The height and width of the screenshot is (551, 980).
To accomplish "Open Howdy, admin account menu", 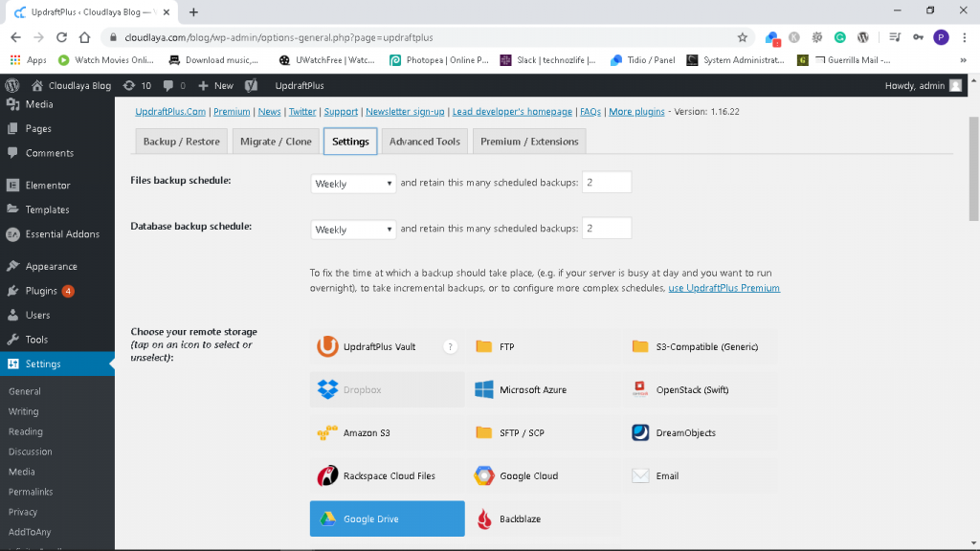I will [x=924, y=85].
